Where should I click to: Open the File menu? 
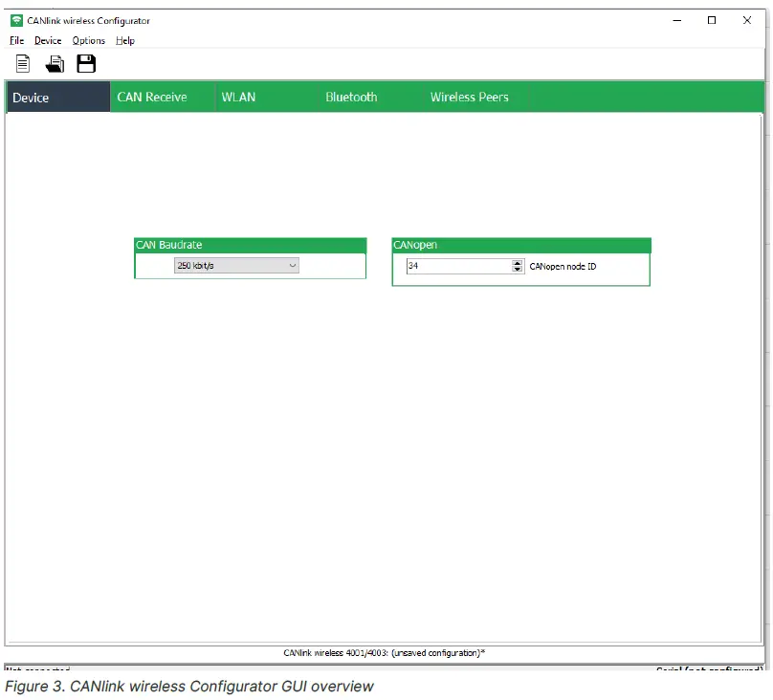pos(16,41)
